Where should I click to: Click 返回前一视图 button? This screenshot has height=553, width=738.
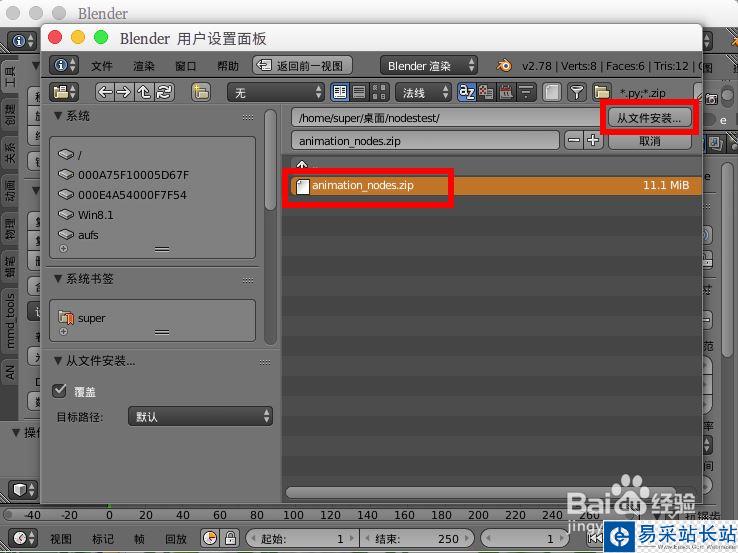[302, 65]
